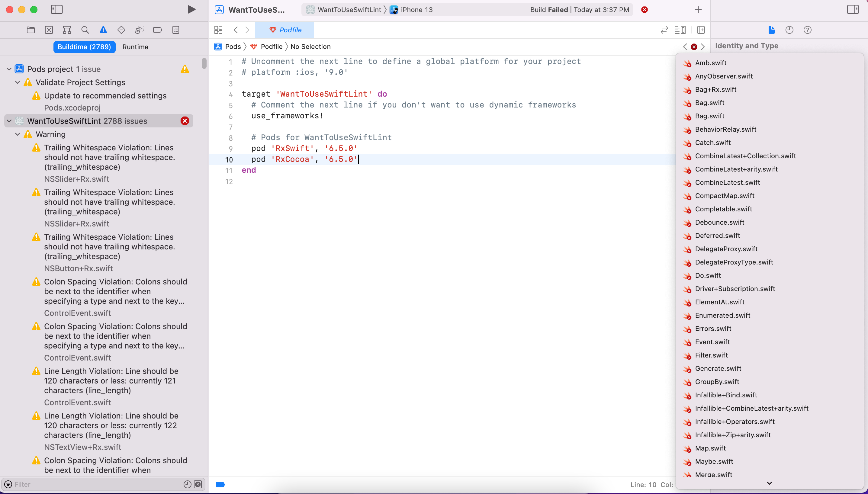Jump to next issue arrow
The height and width of the screenshot is (494, 868).
click(703, 47)
